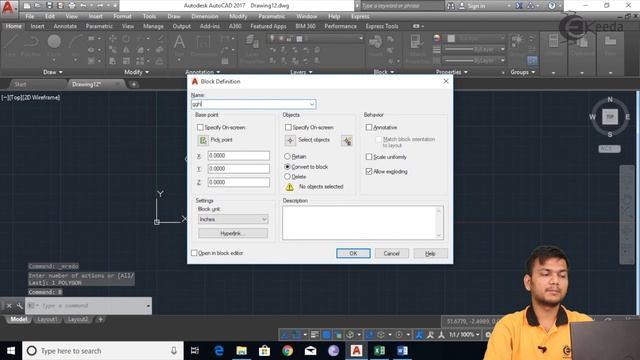The width and height of the screenshot is (640, 360).
Task: Open File Explorer from taskbar
Action: (242, 351)
